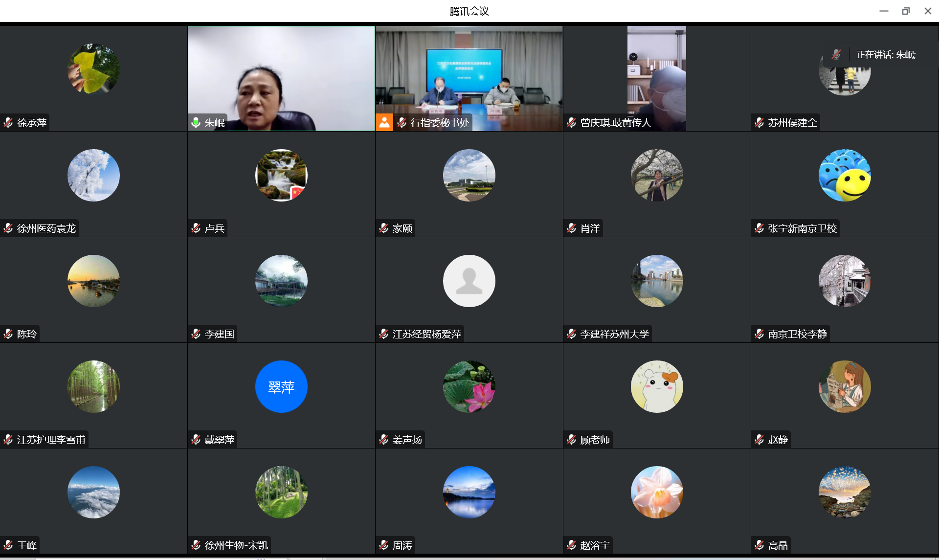The width and height of the screenshot is (939, 560).
Task: Click the muted microphone icon for 肖洋
Action: pyautogui.click(x=571, y=228)
